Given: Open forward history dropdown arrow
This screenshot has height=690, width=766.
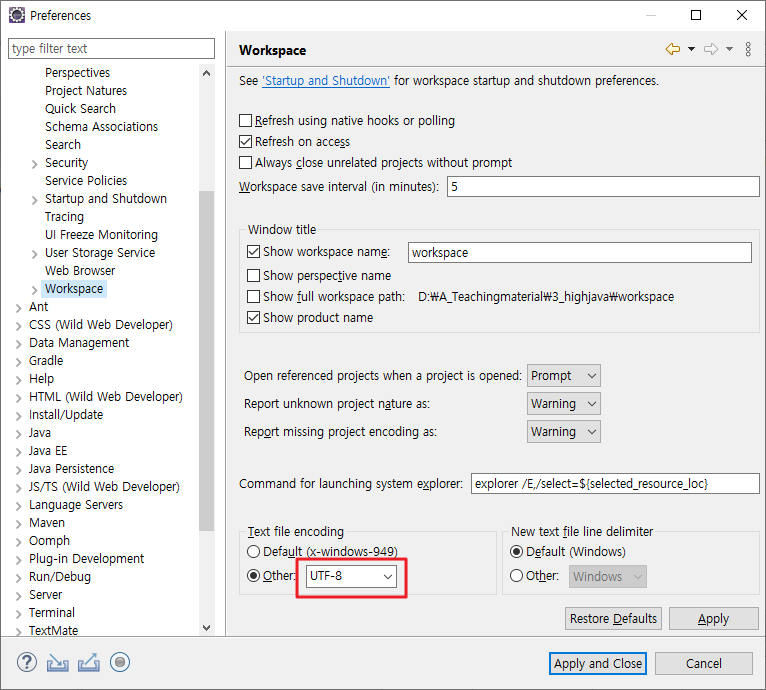Looking at the screenshot, I should [x=729, y=49].
